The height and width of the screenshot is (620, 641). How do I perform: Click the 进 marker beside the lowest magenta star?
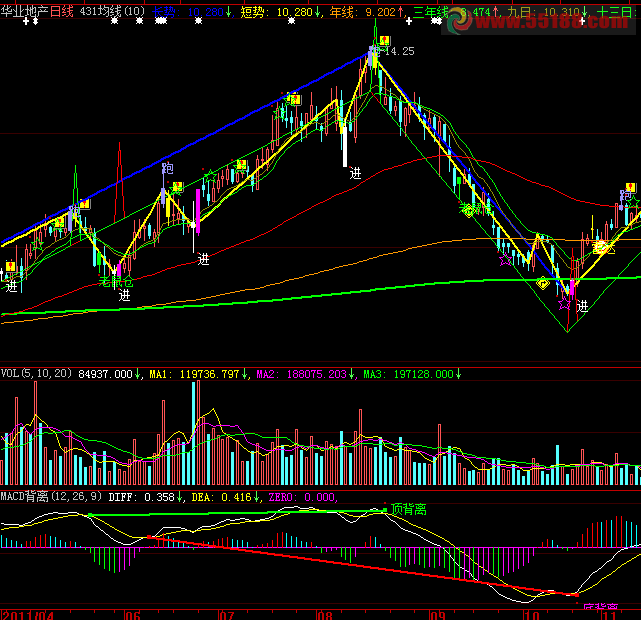pos(582,306)
